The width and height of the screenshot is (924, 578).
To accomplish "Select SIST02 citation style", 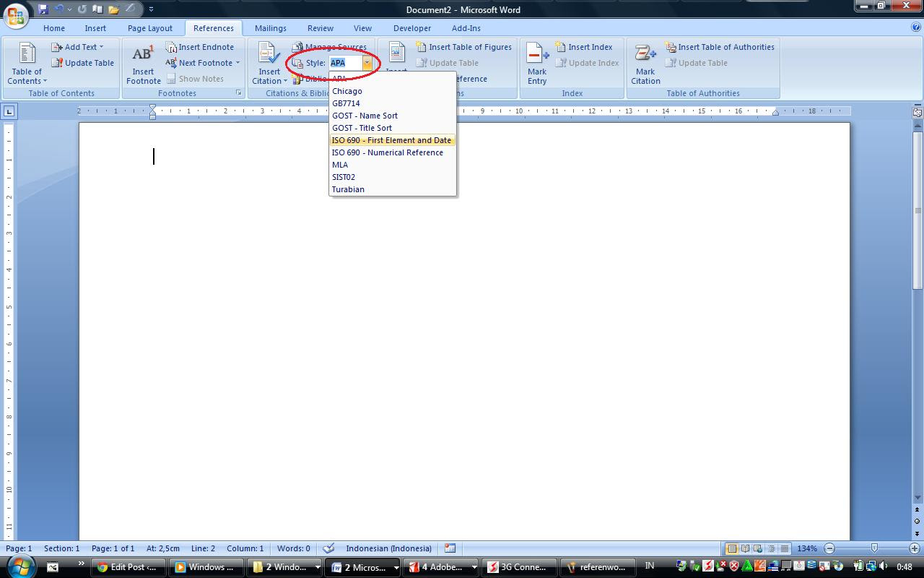I will (x=392, y=177).
